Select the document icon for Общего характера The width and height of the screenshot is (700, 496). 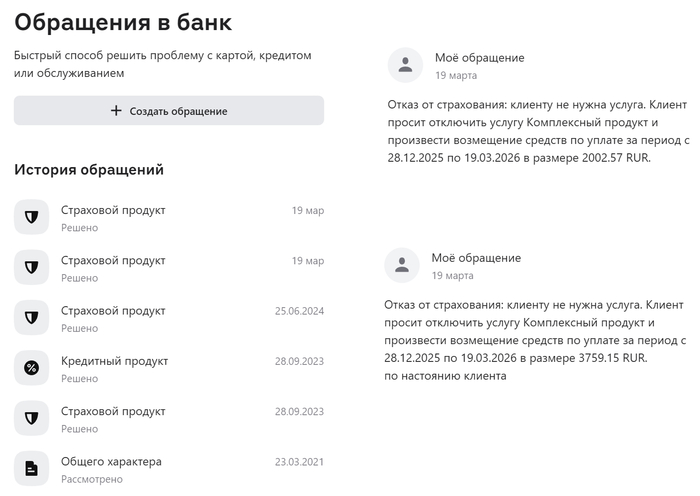(x=31, y=469)
